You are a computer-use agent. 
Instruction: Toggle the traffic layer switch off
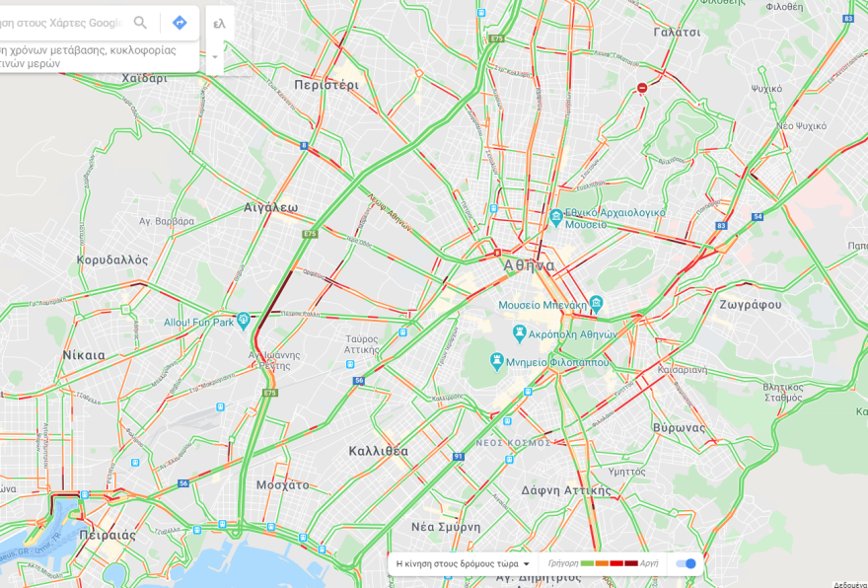(x=686, y=563)
